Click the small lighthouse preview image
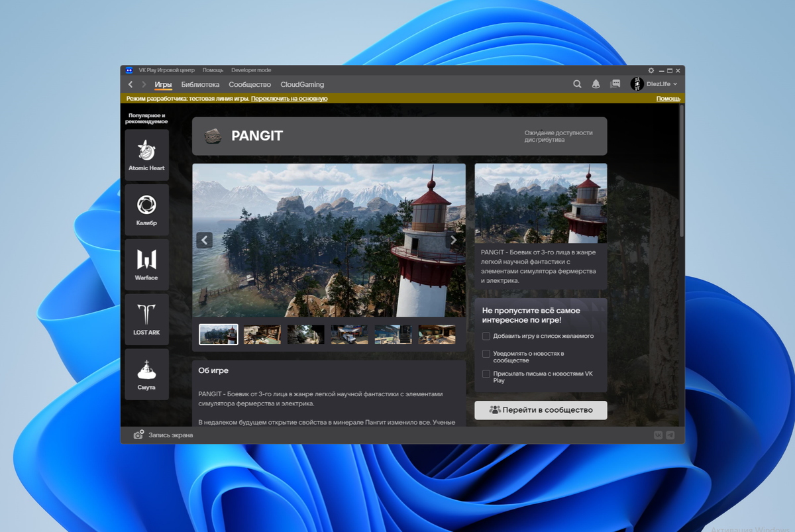795x532 pixels. pos(541,203)
